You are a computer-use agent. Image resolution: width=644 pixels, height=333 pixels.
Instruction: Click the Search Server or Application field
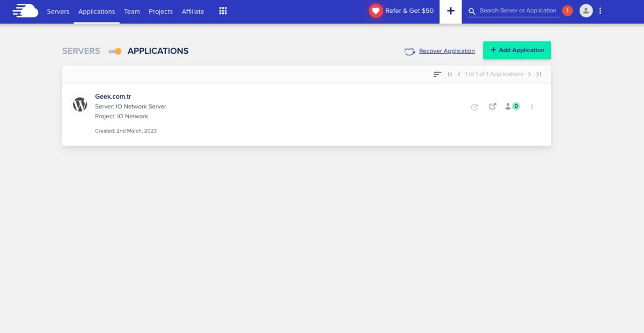517,11
